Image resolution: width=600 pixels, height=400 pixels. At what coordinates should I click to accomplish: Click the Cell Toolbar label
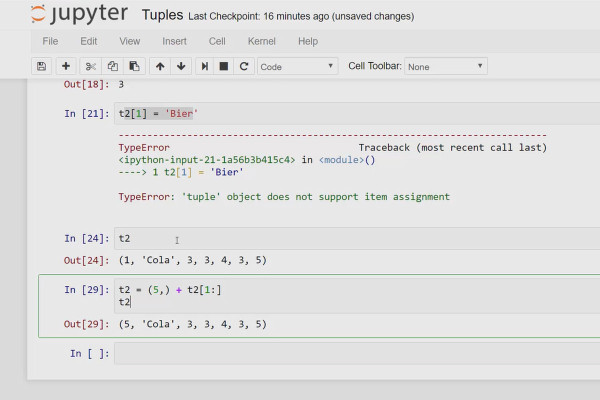pyautogui.click(x=375, y=66)
